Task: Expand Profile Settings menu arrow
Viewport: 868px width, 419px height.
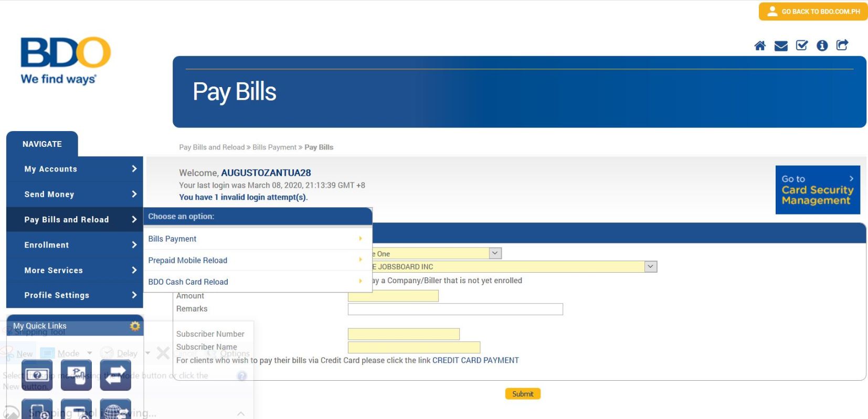Action: coord(134,295)
